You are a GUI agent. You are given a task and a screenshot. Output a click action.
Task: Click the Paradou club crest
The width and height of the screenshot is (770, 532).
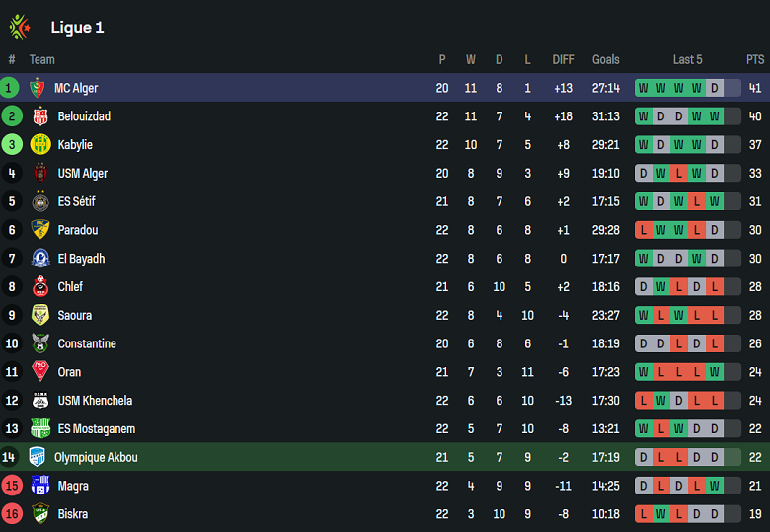[x=40, y=230]
